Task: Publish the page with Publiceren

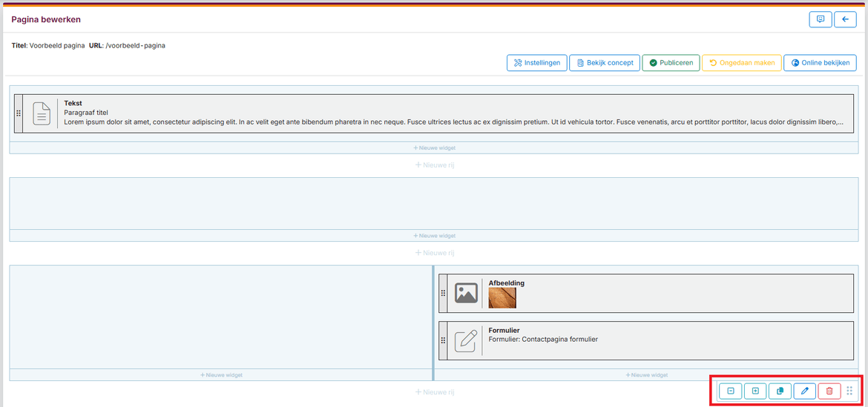Action: 670,63
